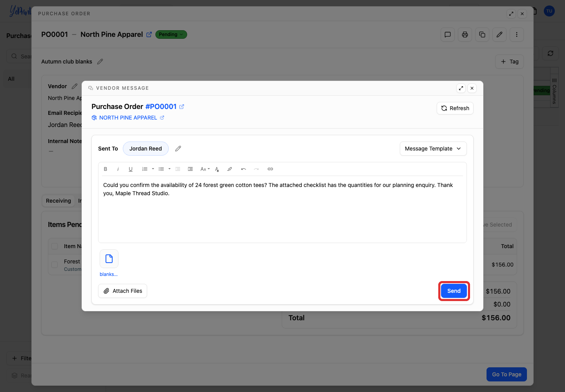Undo last edit in message

pos(244,169)
